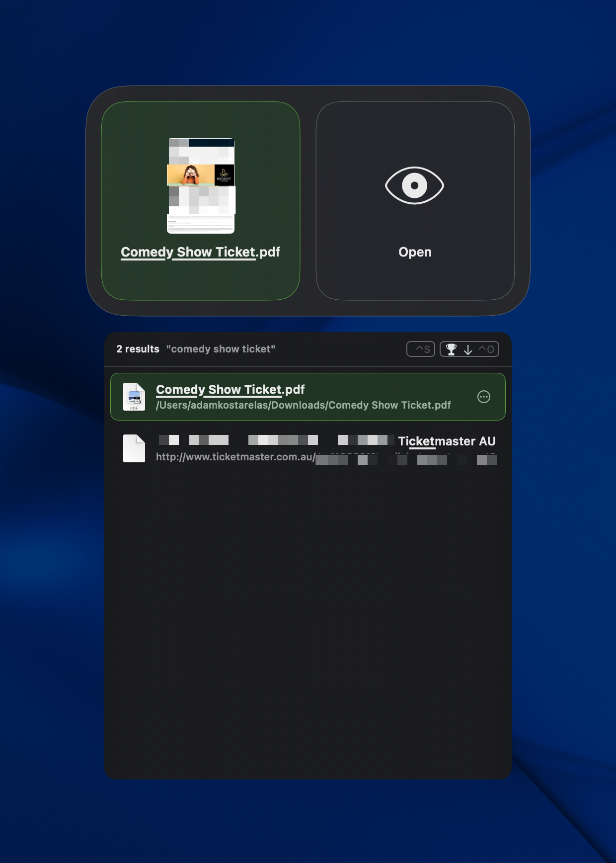Image resolution: width=616 pixels, height=863 pixels.
Task: Click the "comedy show ticket" search query text
Action: [221, 349]
